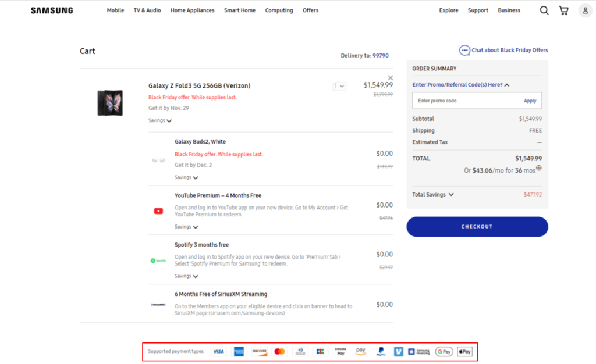
Task: Open the account profile icon
Action: tap(585, 10)
